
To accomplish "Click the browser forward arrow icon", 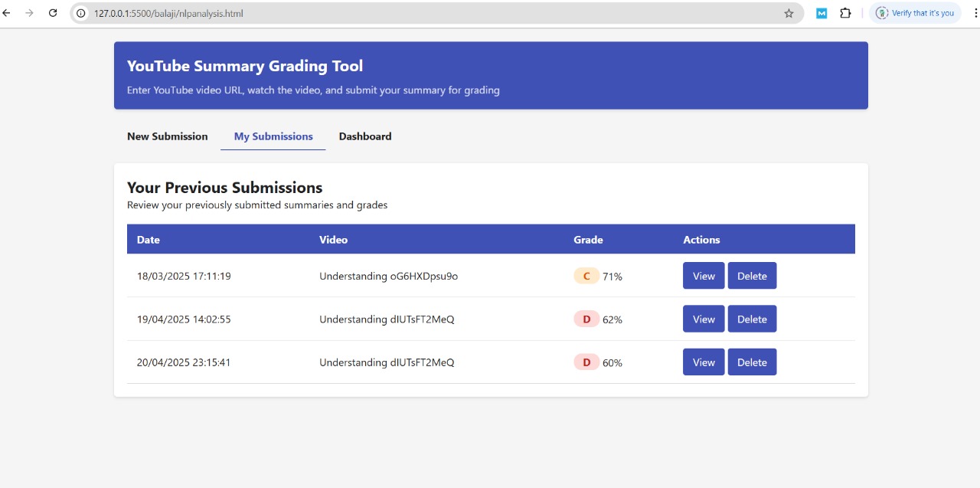I will [x=29, y=13].
